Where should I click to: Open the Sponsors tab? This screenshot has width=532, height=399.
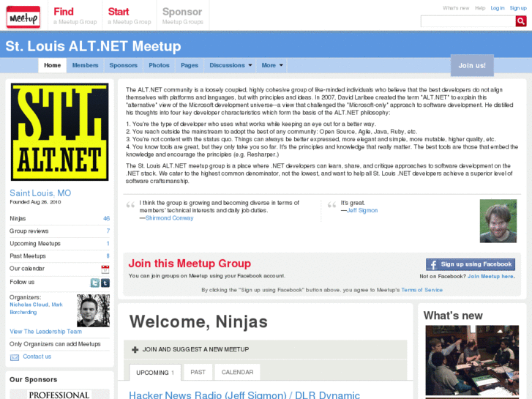click(123, 65)
